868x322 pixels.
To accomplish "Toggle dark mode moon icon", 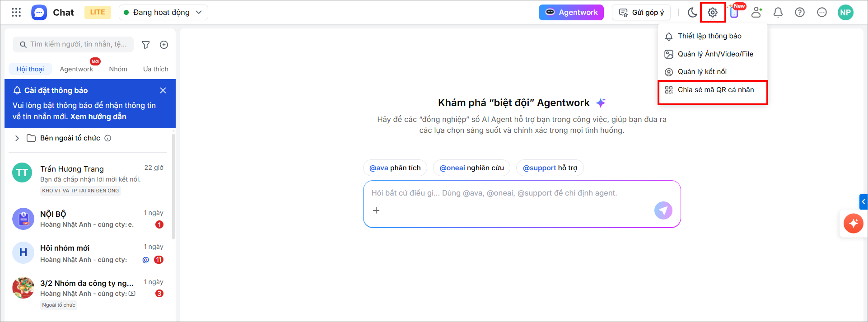I will pos(692,12).
